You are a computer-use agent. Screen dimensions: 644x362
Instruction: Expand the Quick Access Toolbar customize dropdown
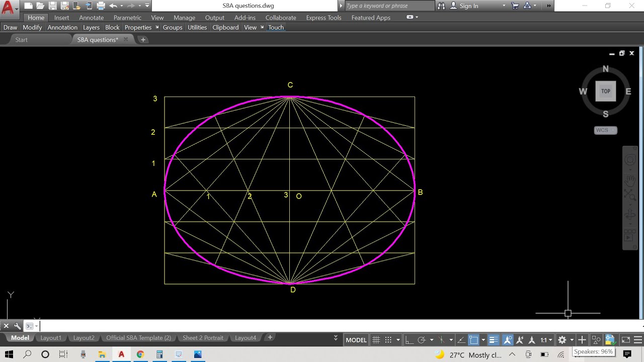tap(147, 6)
